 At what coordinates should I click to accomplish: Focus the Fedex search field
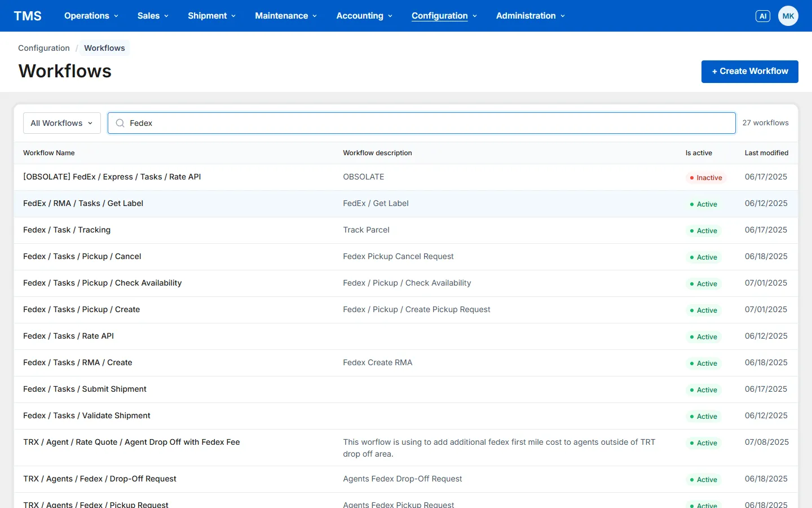click(x=422, y=123)
